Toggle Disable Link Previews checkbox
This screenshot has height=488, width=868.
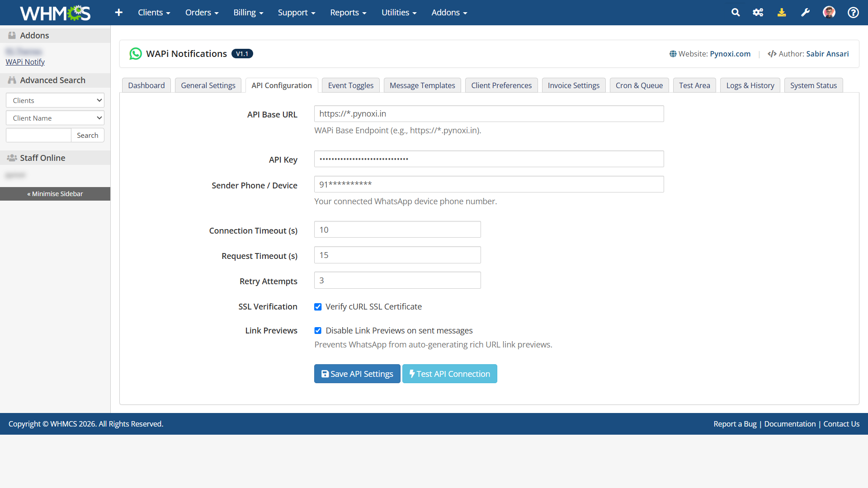pyautogui.click(x=318, y=331)
